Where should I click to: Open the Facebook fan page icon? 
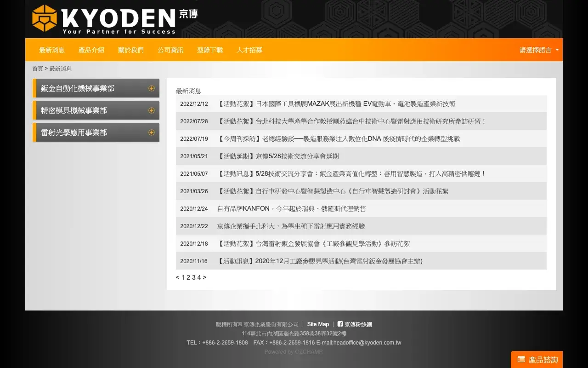click(340, 324)
